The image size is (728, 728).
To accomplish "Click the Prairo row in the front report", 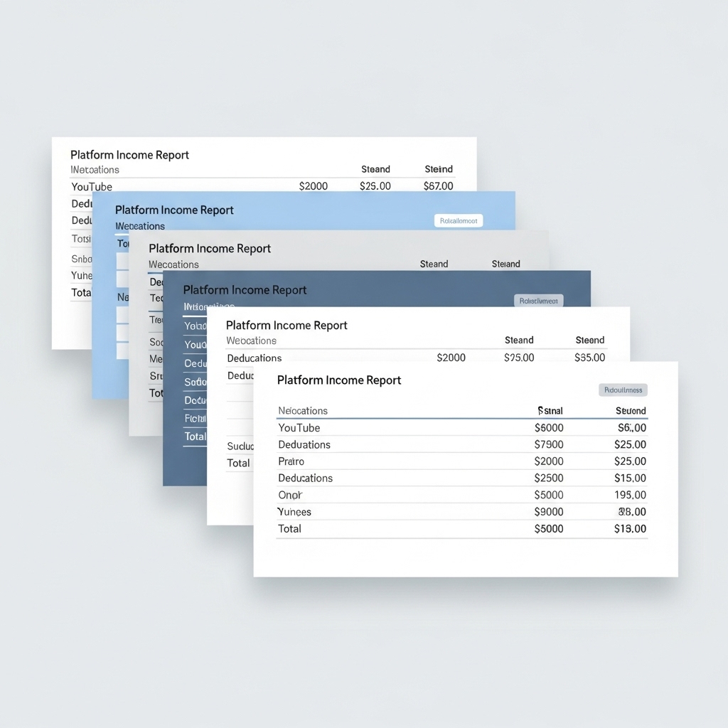I will tap(291, 461).
